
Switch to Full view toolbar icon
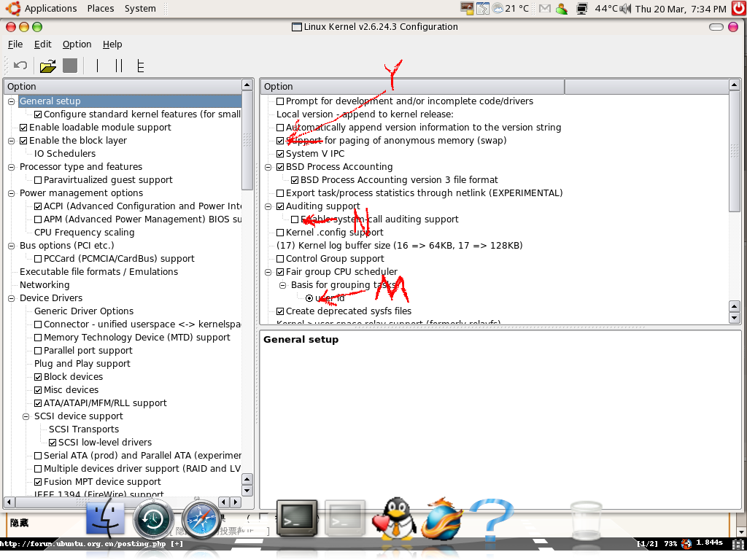[x=140, y=66]
